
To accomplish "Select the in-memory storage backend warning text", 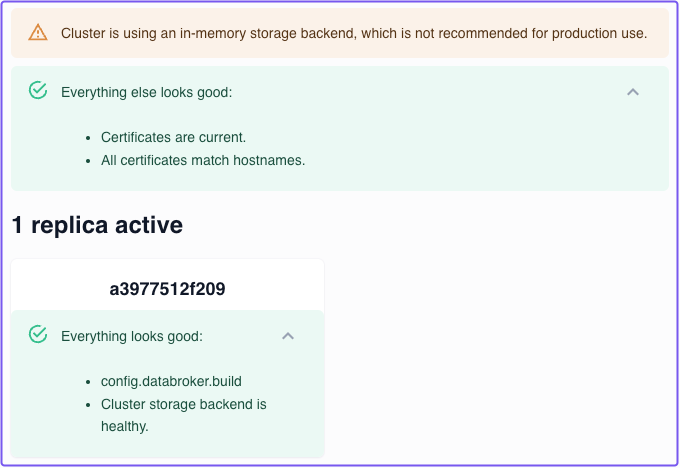I will click(x=353, y=33).
